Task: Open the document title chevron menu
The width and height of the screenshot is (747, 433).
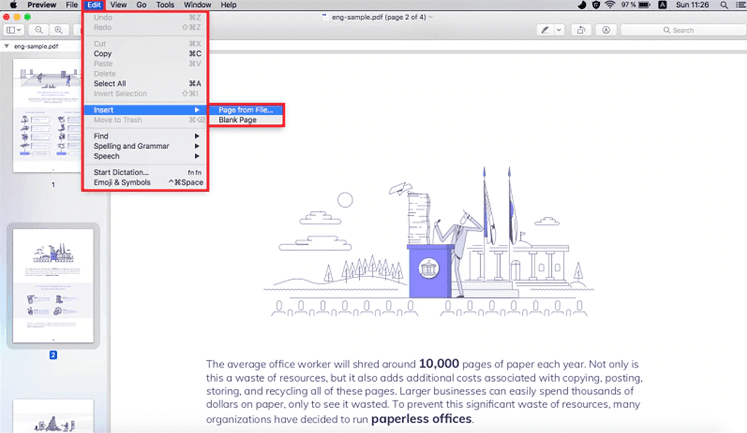Action: (431, 17)
